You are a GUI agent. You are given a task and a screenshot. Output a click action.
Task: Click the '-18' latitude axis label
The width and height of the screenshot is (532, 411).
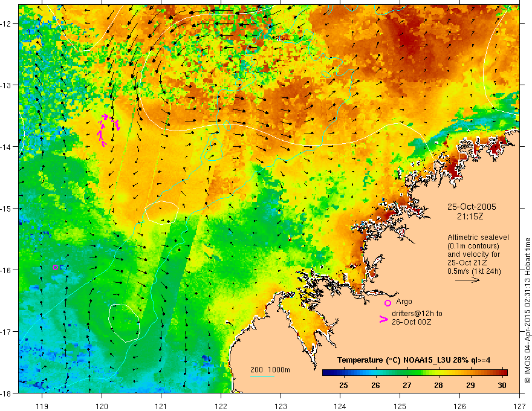(x=7, y=393)
